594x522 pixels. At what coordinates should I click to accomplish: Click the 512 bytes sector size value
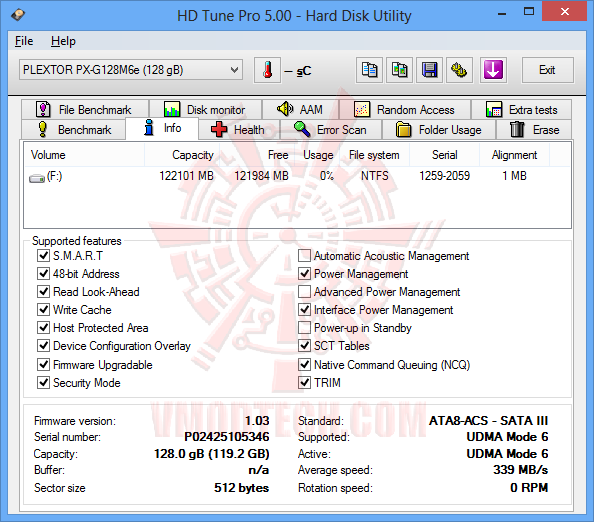pyautogui.click(x=241, y=488)
